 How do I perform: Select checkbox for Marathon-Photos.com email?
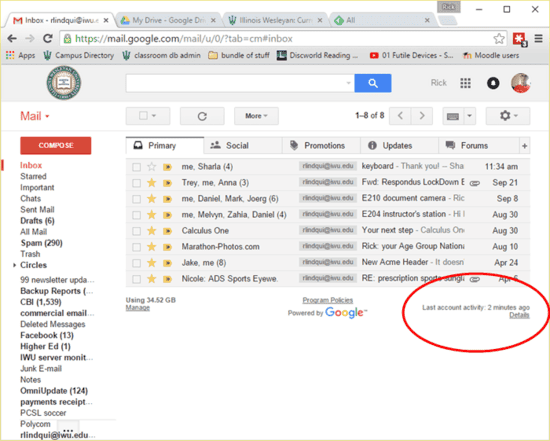click(x=136, y=247)
